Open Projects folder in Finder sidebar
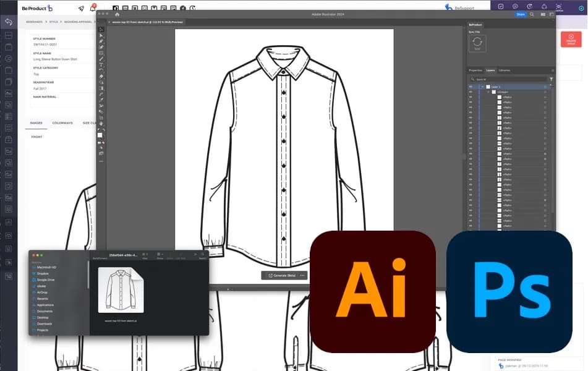 click(x=42, y=330)
